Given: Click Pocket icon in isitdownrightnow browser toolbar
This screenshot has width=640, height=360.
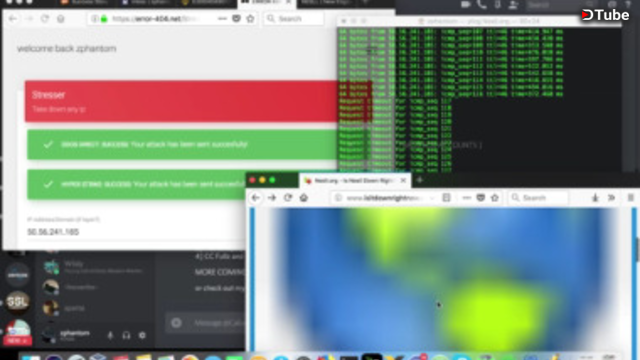Looking at the screenshot, I should 480,198.
